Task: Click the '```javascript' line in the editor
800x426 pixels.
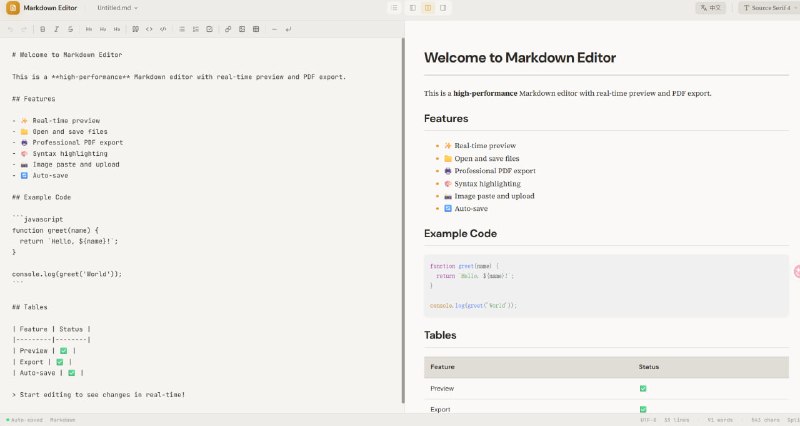Action: click(x=38, y=219)
